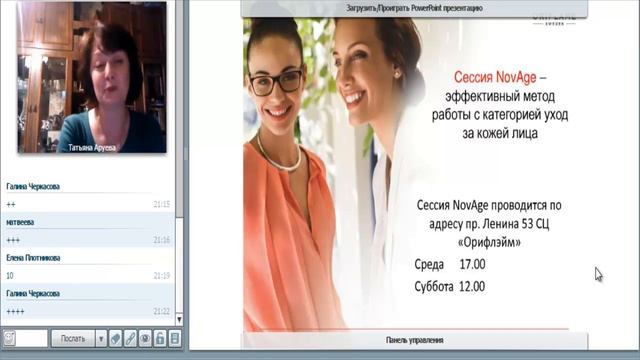Click the first Галина Черкасова name at 21:15
The image size is (640, 360).
pos(33,187)
